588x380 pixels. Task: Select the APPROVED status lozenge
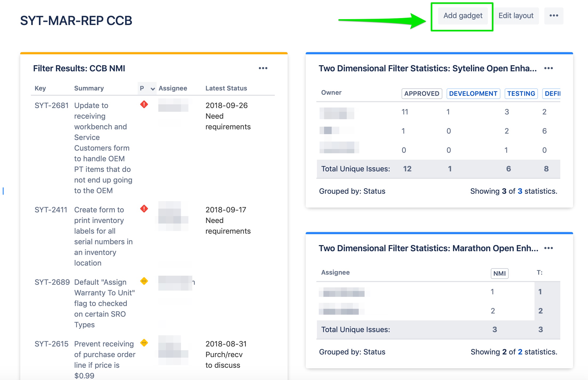point(422,94)
